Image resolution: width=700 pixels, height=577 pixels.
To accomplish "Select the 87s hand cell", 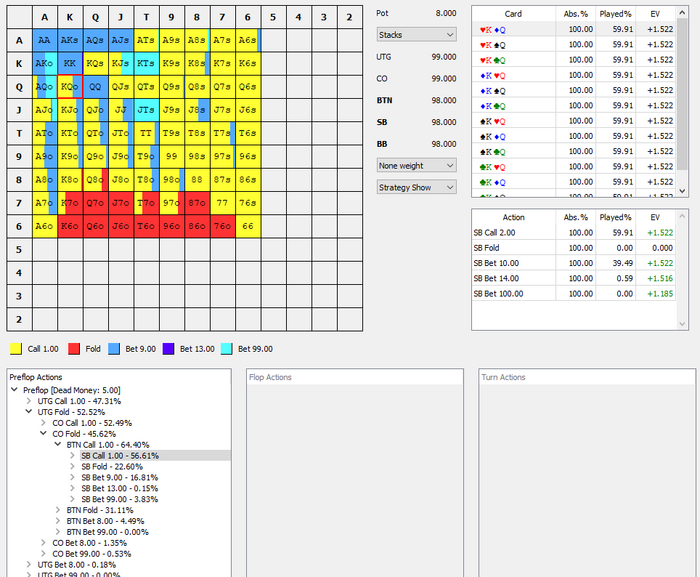I will tap(223, 180).
